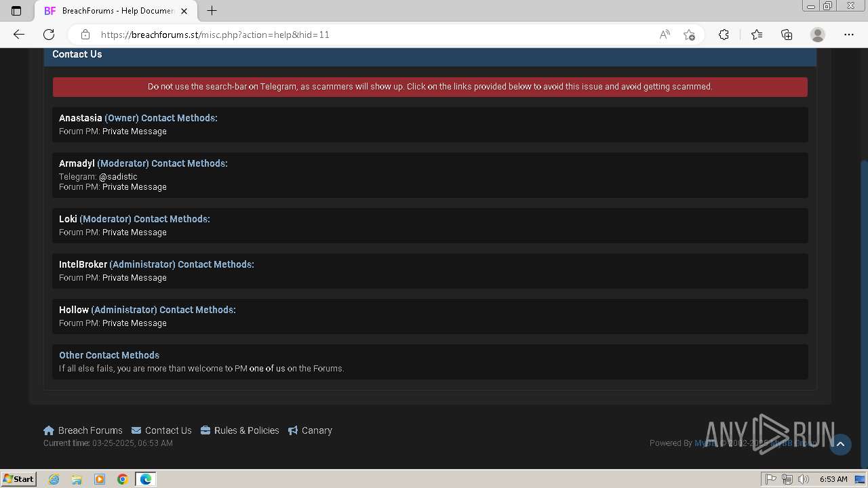Click the Armadyl username
The height and width of the screenshot is (488, 868).
pyautogui.click(x=77, y=163)
